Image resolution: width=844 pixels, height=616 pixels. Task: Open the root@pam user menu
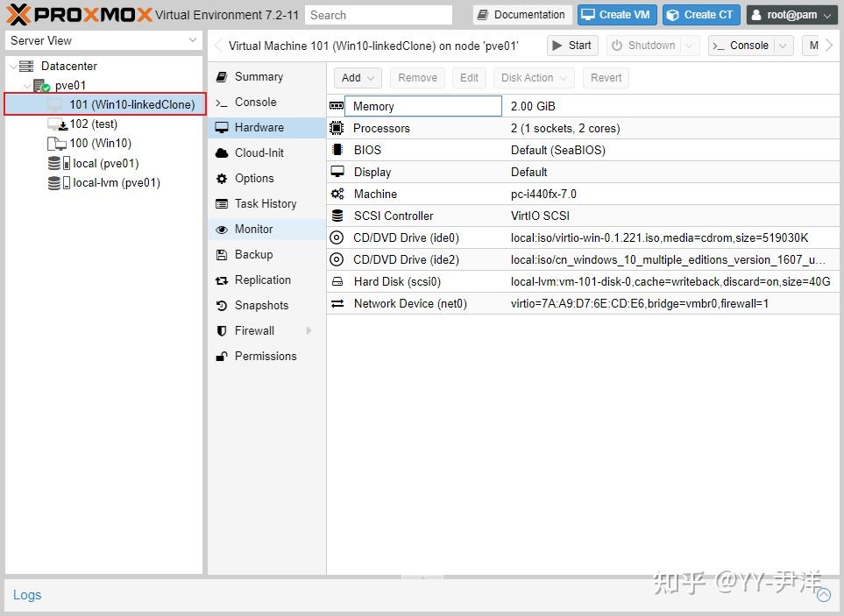tap(791, 15)
